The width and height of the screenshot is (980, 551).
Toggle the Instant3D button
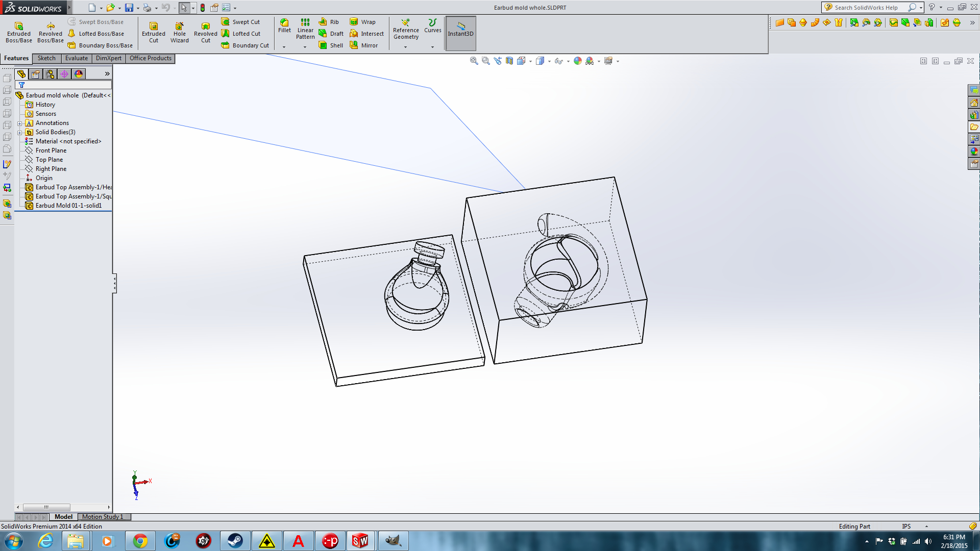click(x=461, y=33)
